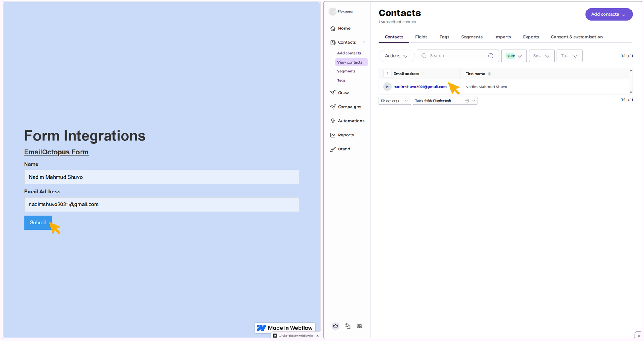644x341 pixels.
Task: Click the search help question-mark icon
Action: [491, 56]
